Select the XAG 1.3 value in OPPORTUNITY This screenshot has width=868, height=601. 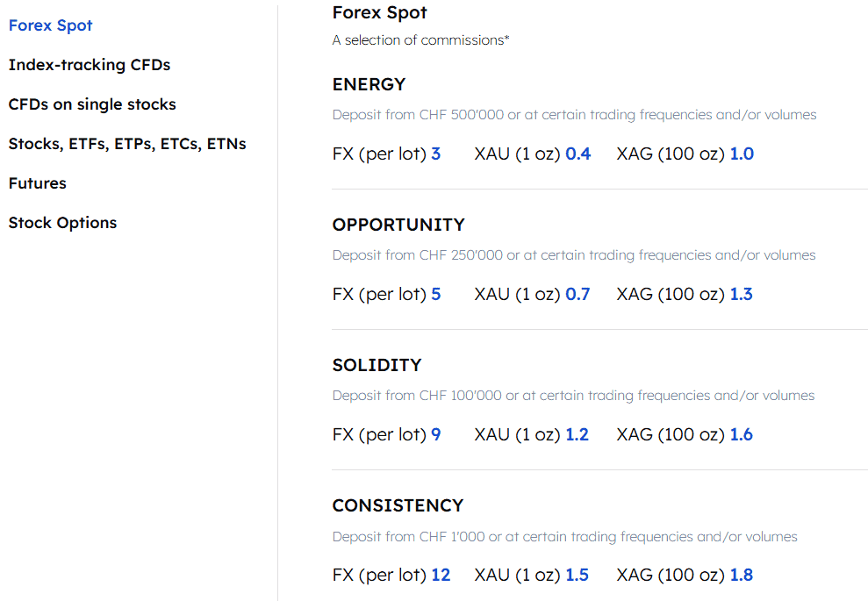click(741, 293)
